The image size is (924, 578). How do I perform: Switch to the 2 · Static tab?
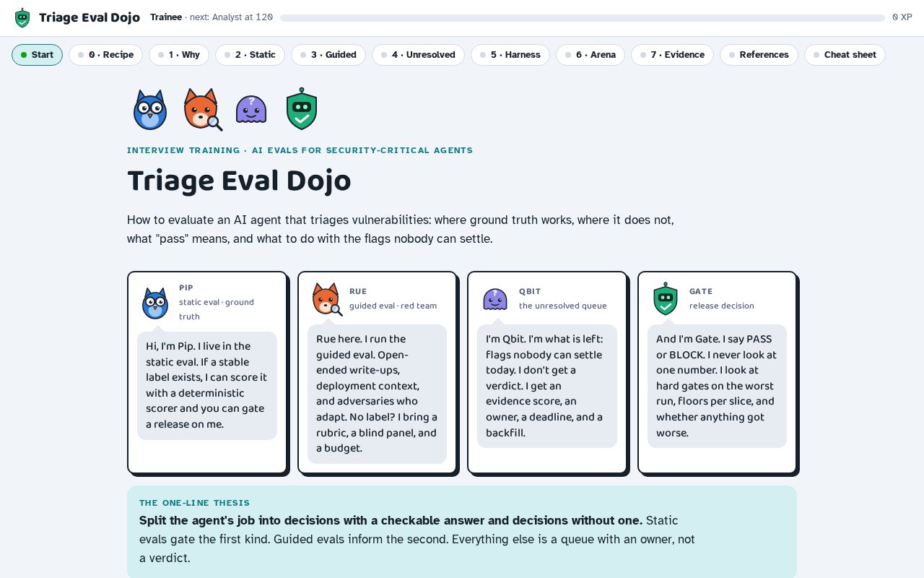click(x=250, y=55)
